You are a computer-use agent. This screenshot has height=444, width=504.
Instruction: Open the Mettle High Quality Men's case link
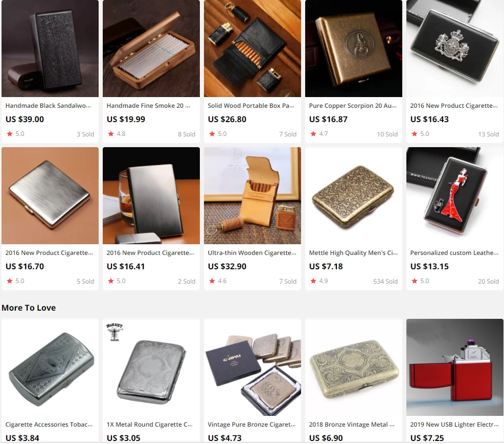[353, 253]
